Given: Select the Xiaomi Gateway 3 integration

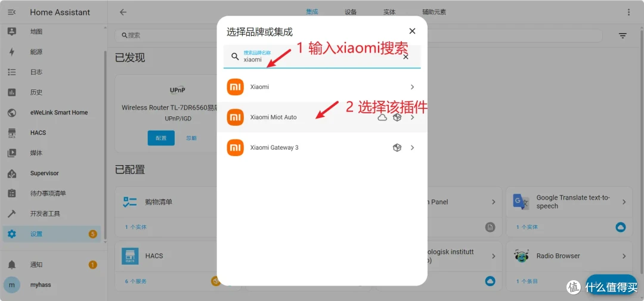Looking at the screenshot, I should point(322,147).
